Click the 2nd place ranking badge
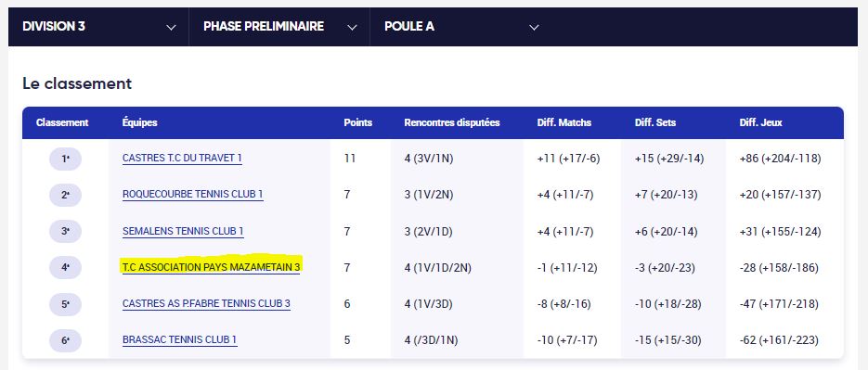 click(x=65, y=195)
